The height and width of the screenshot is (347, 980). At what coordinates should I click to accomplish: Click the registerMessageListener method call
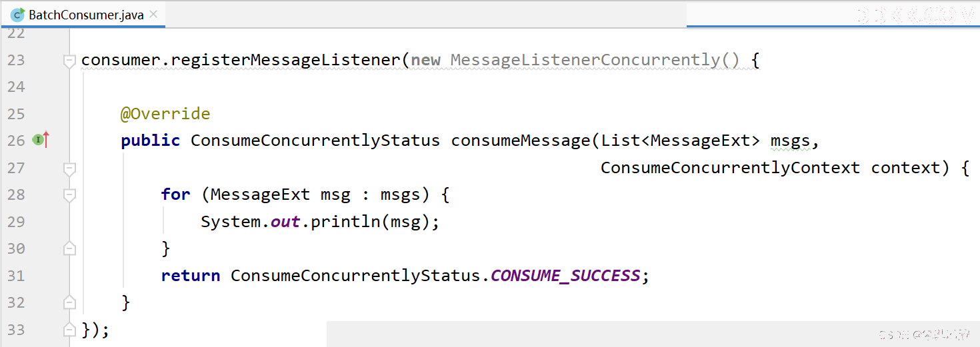[x=286, y=60]
